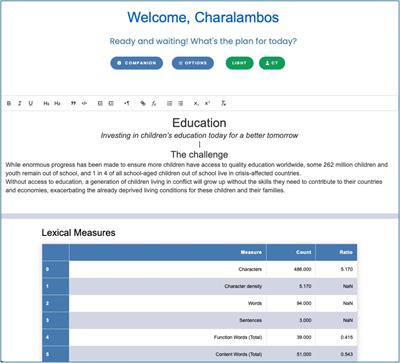Click the italic subtitle about investing in education

click(x=199, y=135)
